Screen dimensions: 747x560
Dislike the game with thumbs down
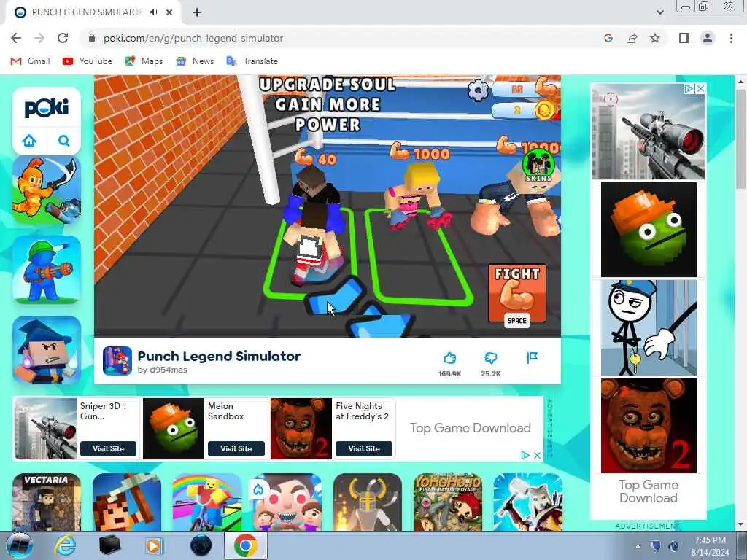(x=491, y=358)
